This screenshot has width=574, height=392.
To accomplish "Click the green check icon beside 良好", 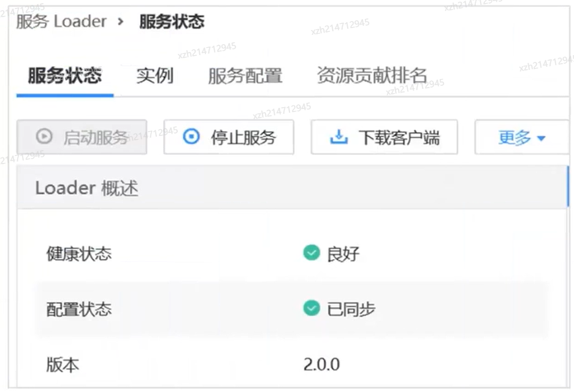I will [312, 252].
